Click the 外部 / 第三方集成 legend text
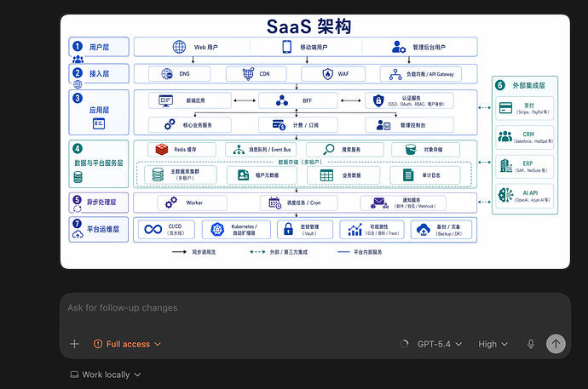 click(x=288, y=252)
